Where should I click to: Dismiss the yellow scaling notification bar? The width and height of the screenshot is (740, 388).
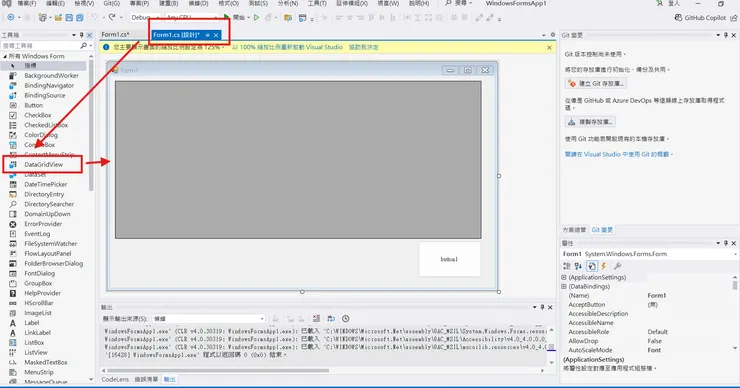pyautogui.click(x=549, y=47)
